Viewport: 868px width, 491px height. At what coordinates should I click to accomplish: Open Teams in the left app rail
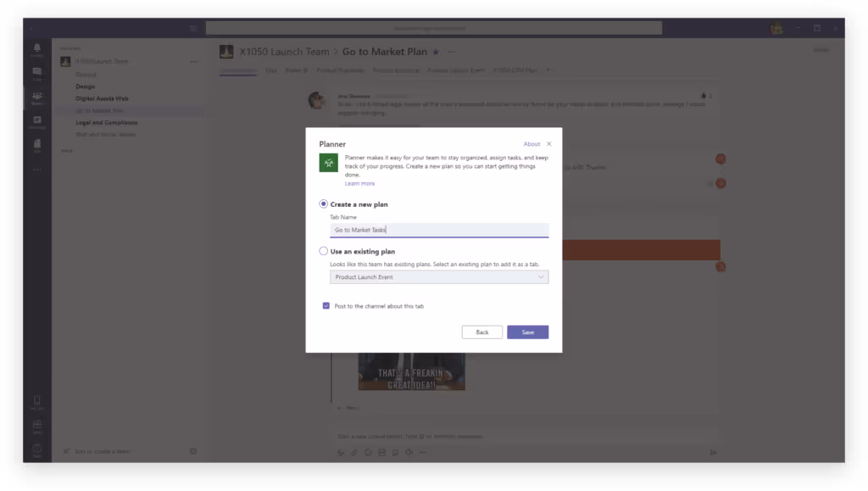[x=37, y=98]
